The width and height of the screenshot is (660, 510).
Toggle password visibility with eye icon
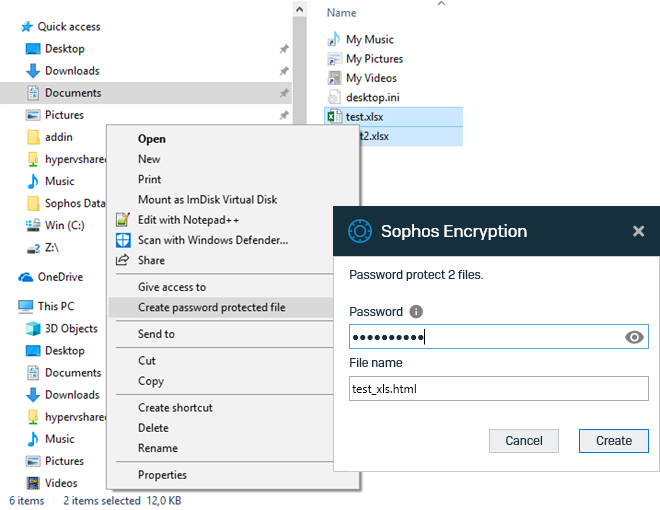pos(634,338)
